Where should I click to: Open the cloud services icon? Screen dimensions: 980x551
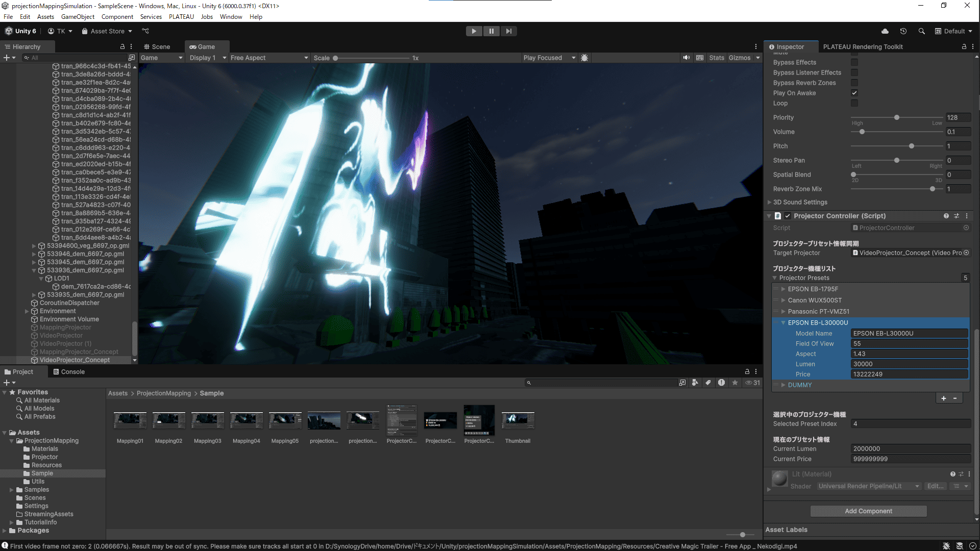(x=885, y=31)
